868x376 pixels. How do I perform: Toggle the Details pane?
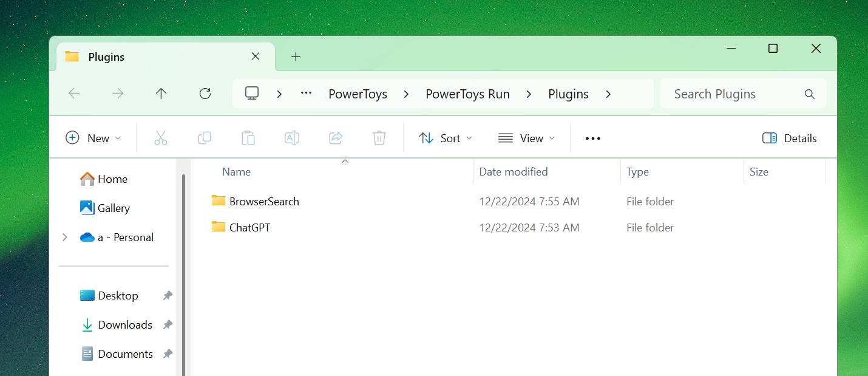tap(789, 138)
